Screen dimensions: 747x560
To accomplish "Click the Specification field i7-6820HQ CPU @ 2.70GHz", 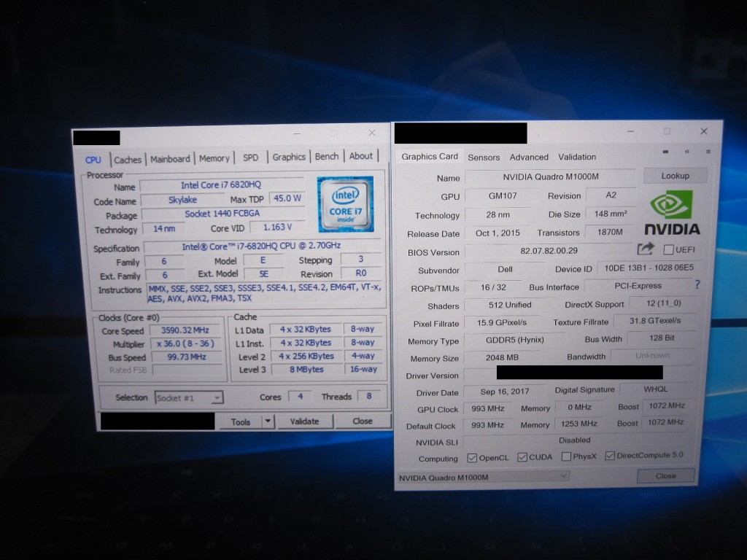I will tap(262, 246).
